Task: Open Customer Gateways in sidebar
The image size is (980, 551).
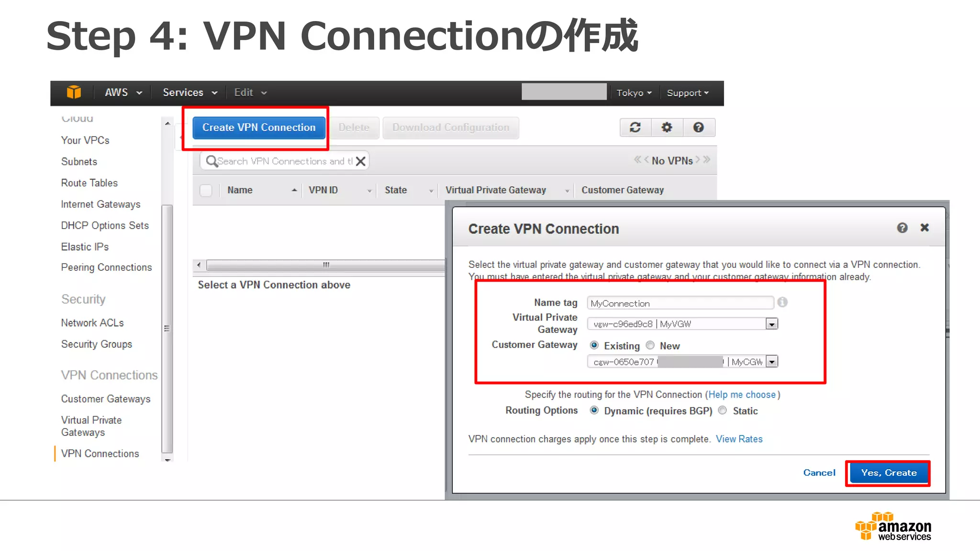Action: click(x=105, y=399)
